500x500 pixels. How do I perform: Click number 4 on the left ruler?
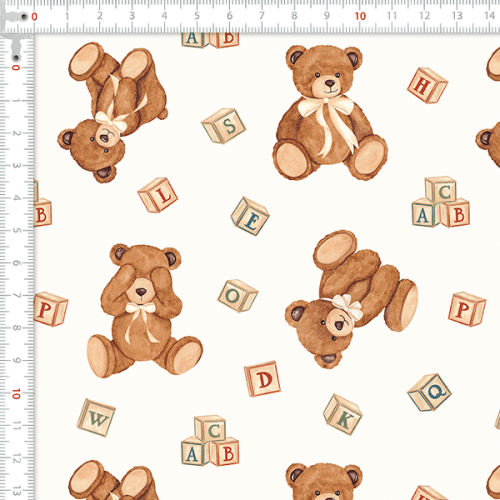[16, 198]
